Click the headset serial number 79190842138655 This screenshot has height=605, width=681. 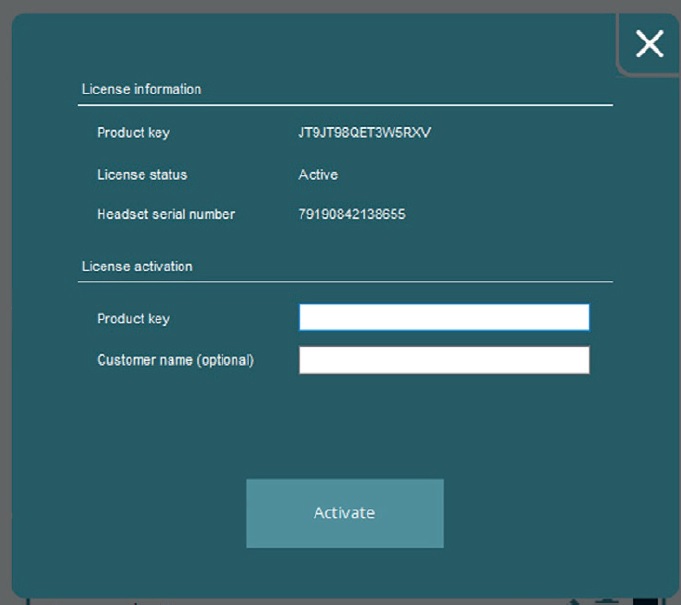click(351, 214)
